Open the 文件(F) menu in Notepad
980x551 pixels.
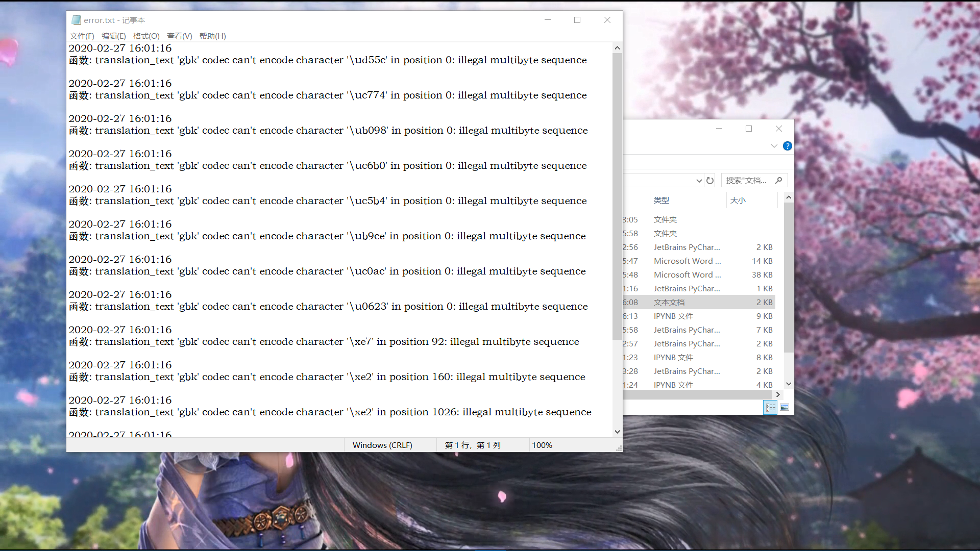pyautogui.click(x=82, y=36)
